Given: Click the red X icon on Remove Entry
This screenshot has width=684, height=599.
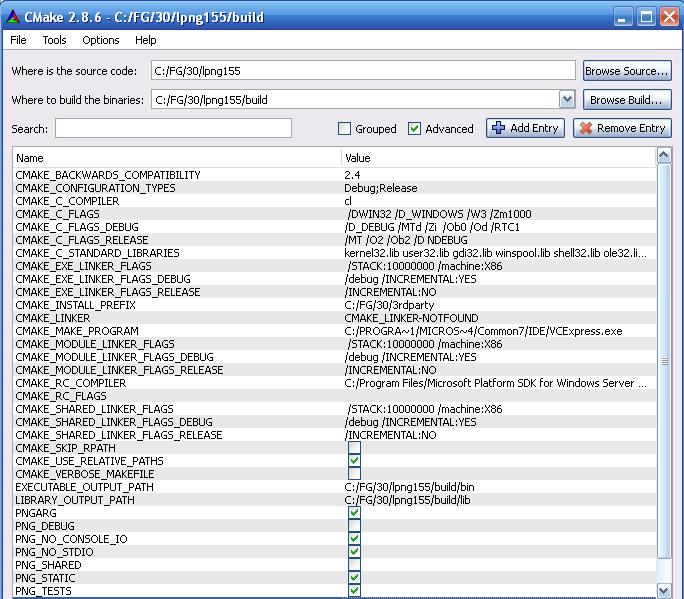Looking at the screenshot, I should coord(585,128).
